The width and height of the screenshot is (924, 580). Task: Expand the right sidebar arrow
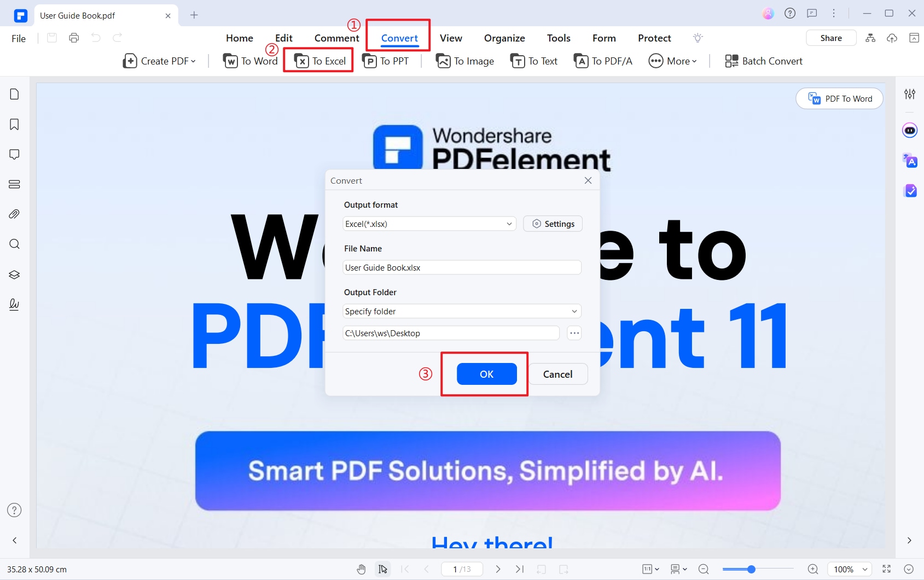tap(909, 540)
